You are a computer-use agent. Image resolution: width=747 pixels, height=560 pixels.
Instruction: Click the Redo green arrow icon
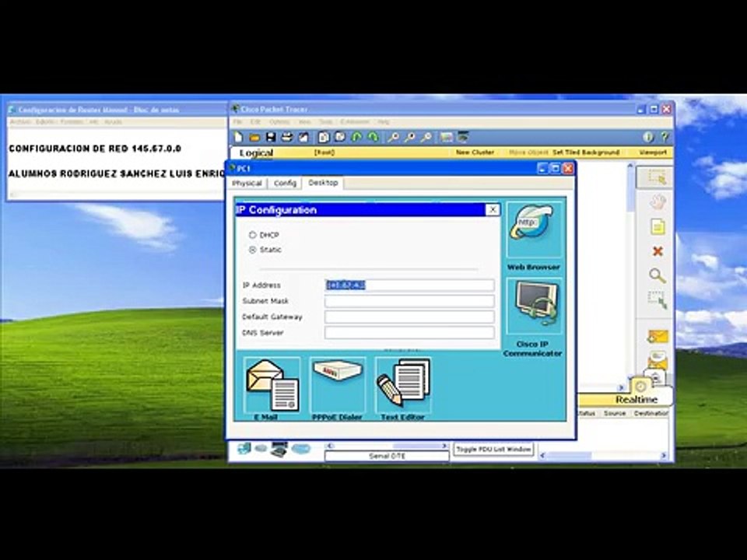point(373,137)
